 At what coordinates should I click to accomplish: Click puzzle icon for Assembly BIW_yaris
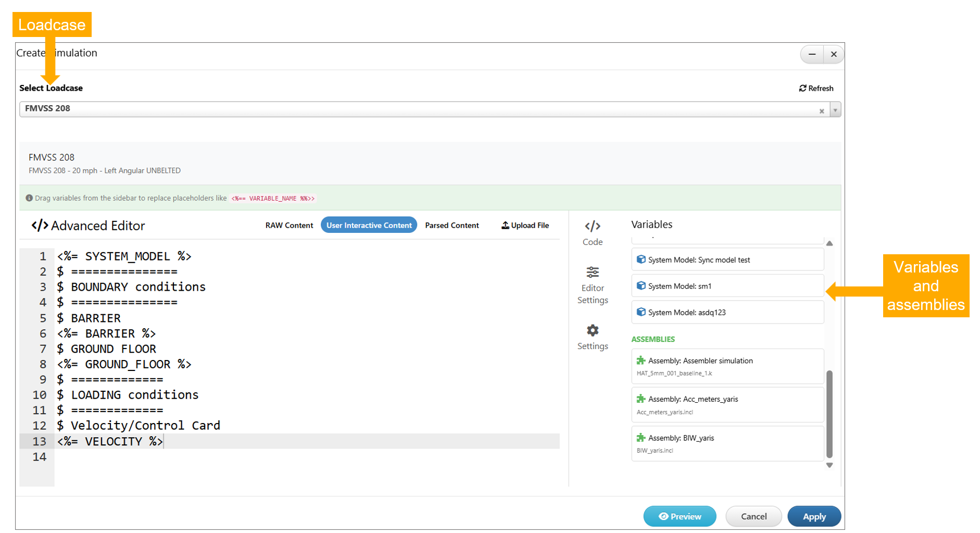point(641,438)
